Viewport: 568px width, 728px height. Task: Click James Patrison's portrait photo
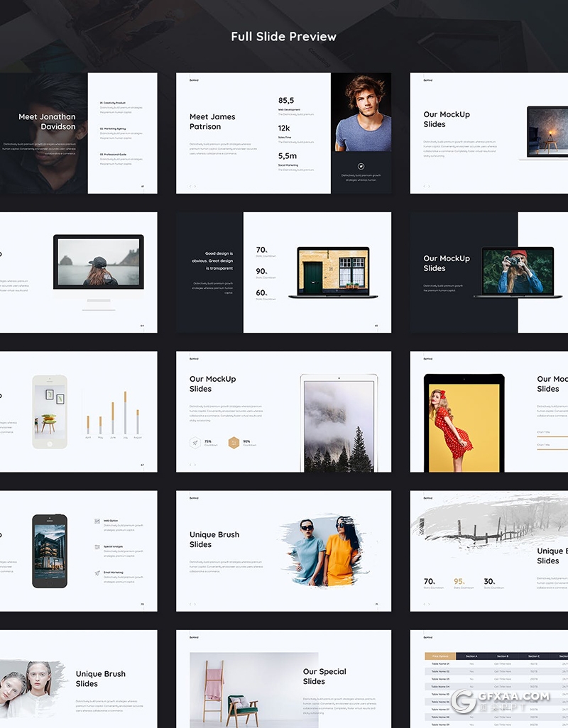coord(361,112)
